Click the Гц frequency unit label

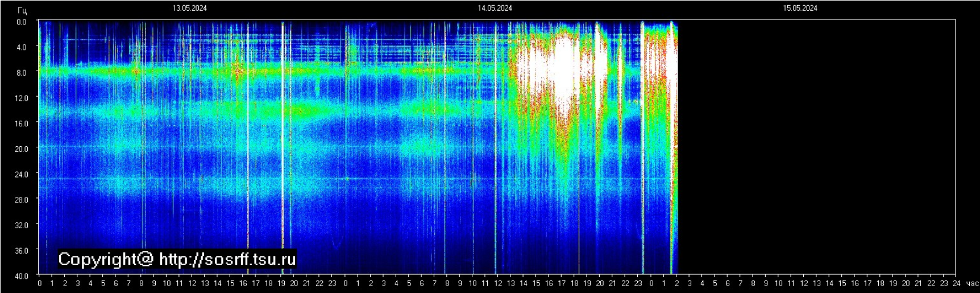pos(22,10)
